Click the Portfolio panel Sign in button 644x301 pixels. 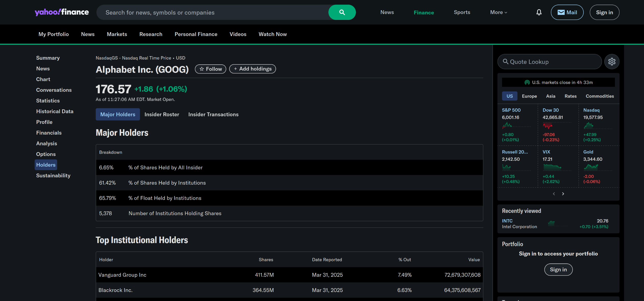coord(558,270)
